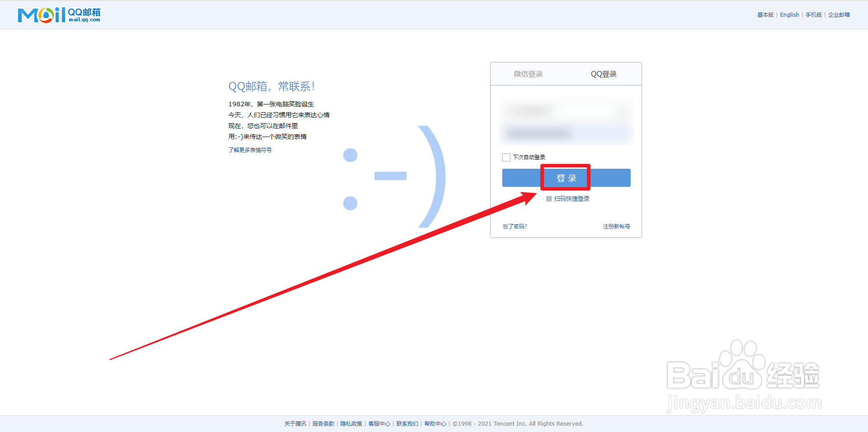This screenshot has width=868, height=432.
Task: Click the blue 登录 button
Action: click(566, 178)
